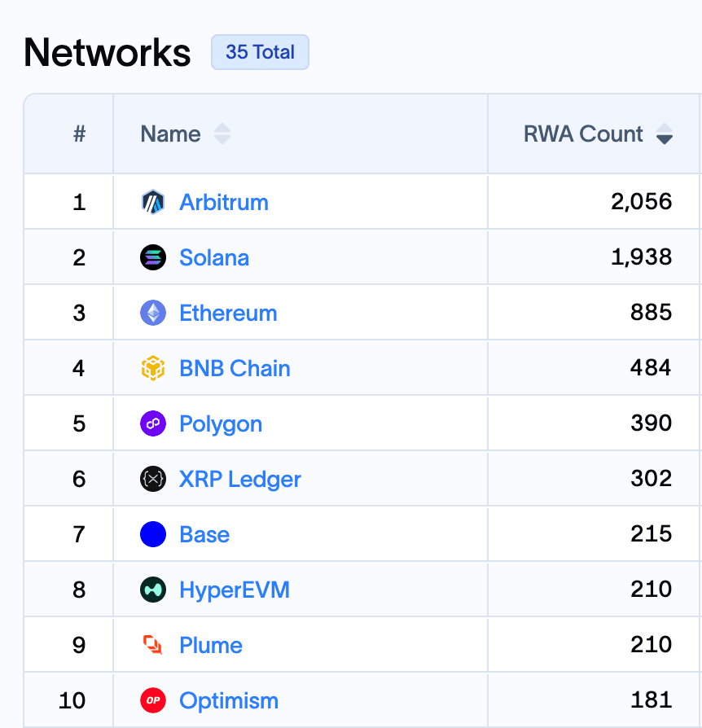This screenshot has height=728, width=702.
Task: Open the Plume network link
Action: [211, 646]
